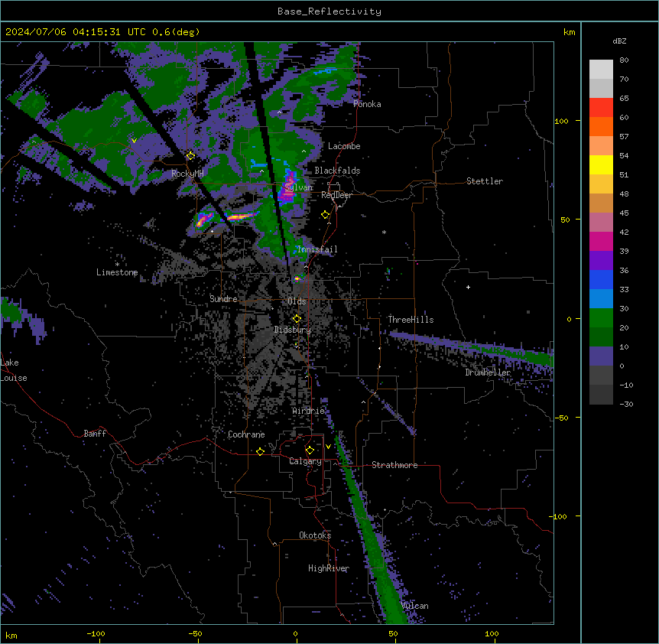Select the HighRiver label
This screenshot has width=659, height=644.
329,568
